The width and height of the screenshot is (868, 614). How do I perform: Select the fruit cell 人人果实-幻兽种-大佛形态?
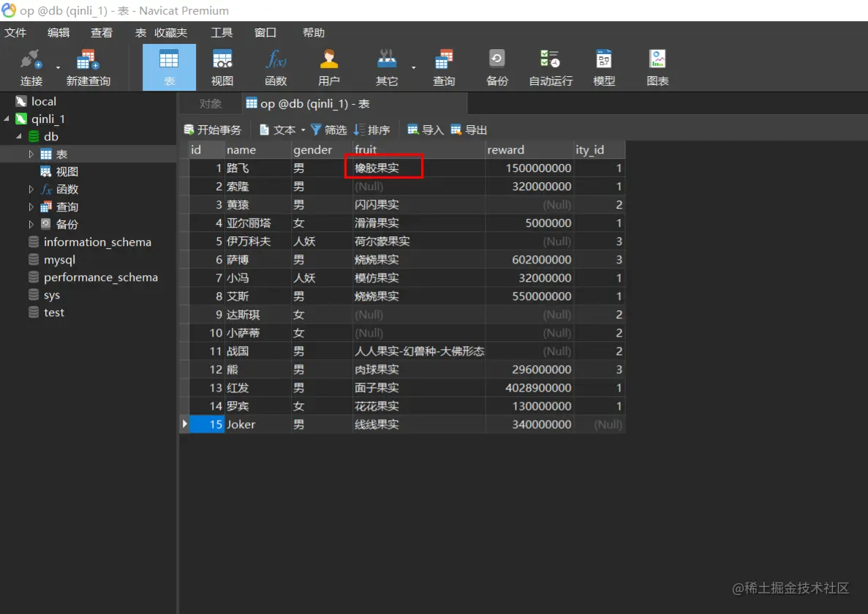click(x=419, y=351)
